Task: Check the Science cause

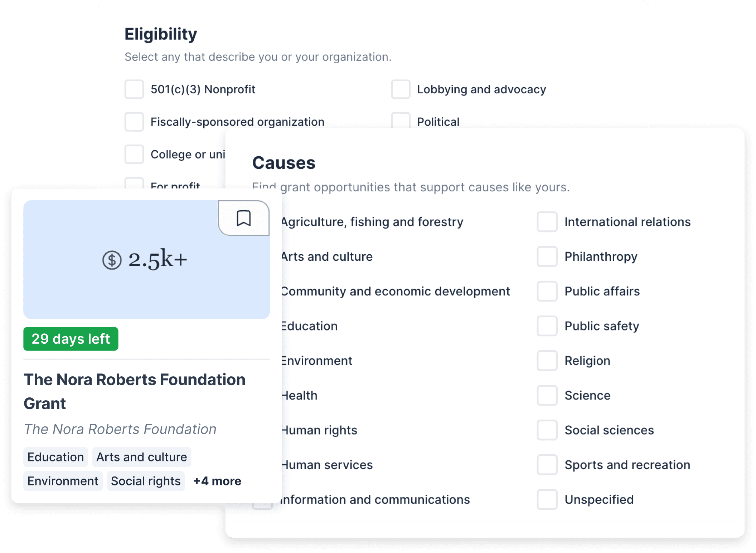Action: coord(547,395)
